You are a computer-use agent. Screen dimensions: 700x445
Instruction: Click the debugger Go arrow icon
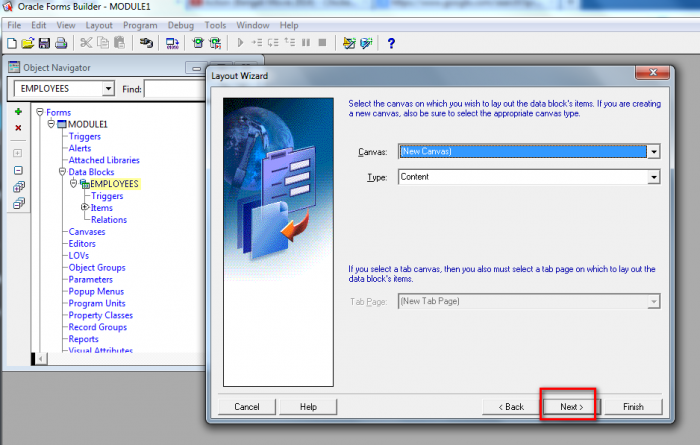pyautogui.click(x=240, y=43)
